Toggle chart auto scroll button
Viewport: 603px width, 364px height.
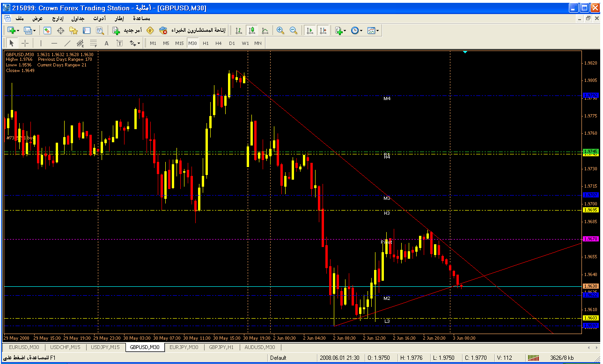click(309, 30)
